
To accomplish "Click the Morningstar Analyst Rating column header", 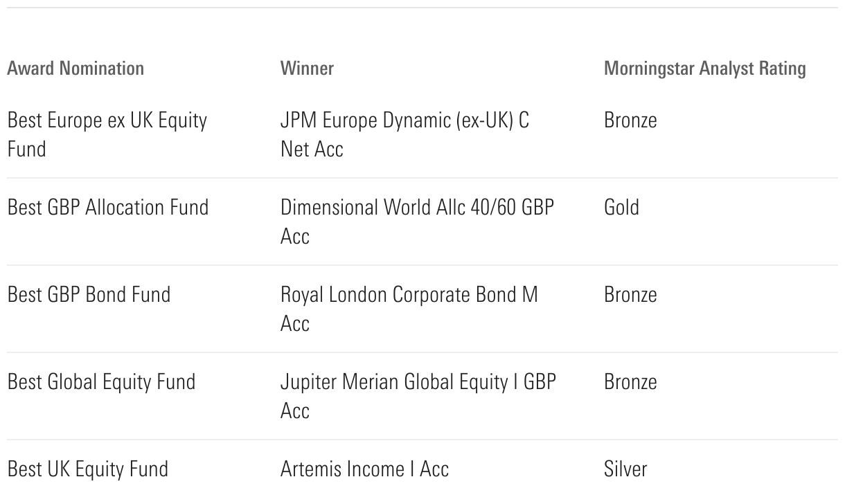I will 704,69.
